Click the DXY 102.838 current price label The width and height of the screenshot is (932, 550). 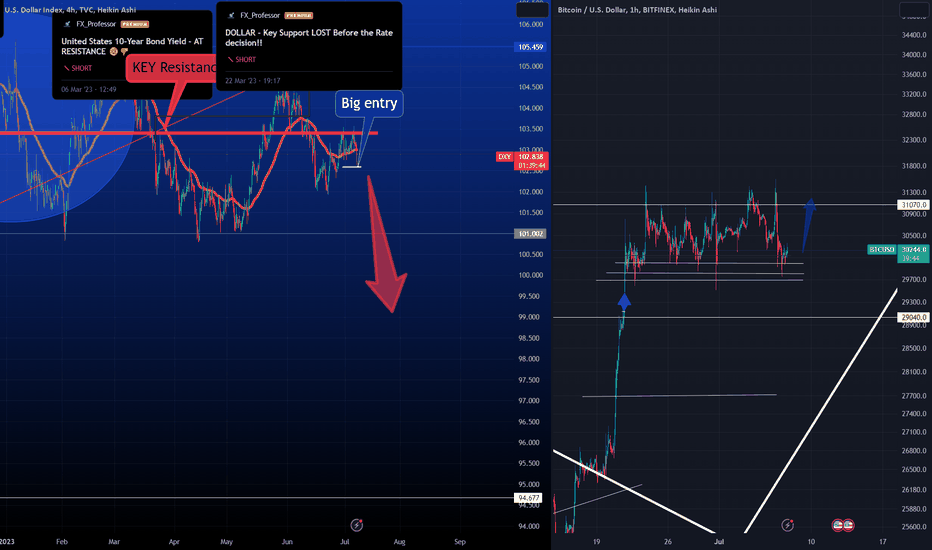click(522, 161)
